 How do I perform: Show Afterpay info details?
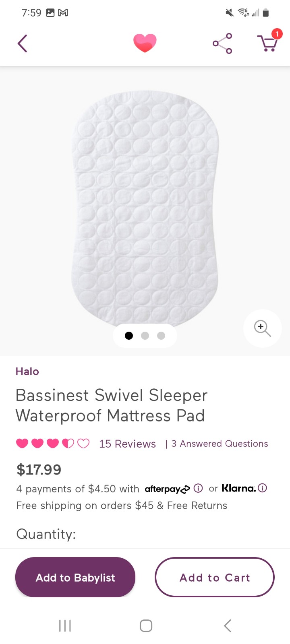(198, 488)
